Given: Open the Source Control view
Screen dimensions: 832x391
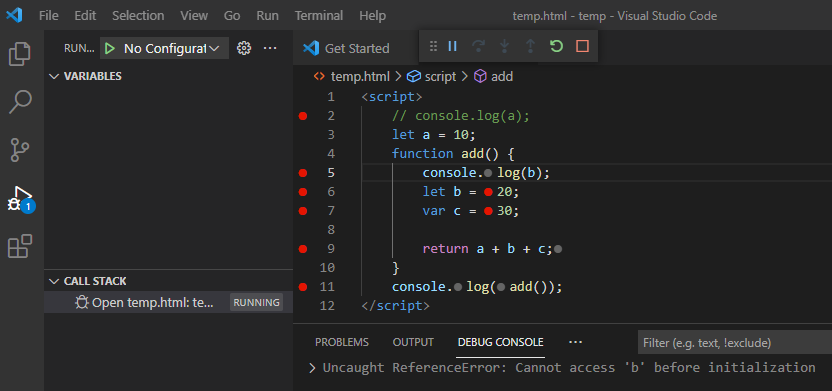Looking at the screenshot, I should [x=20, y=150].
